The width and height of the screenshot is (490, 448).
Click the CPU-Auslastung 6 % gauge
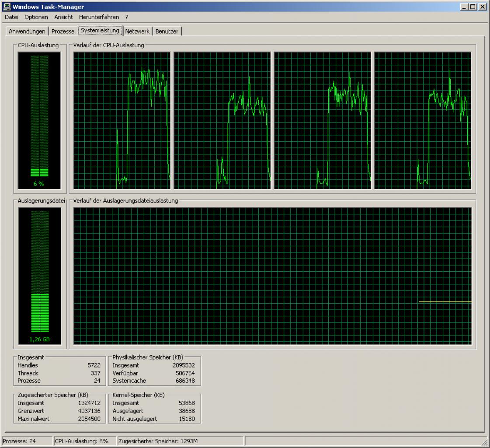click(x=39, y=120)
